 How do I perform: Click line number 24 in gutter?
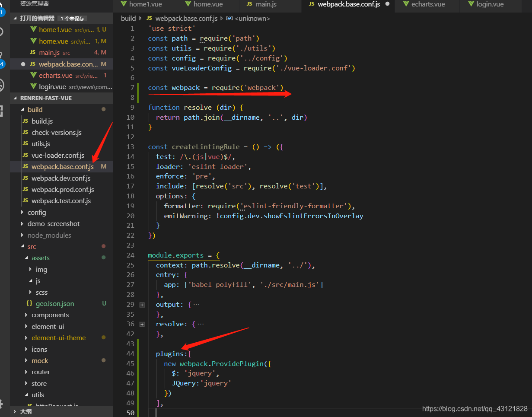130,255
